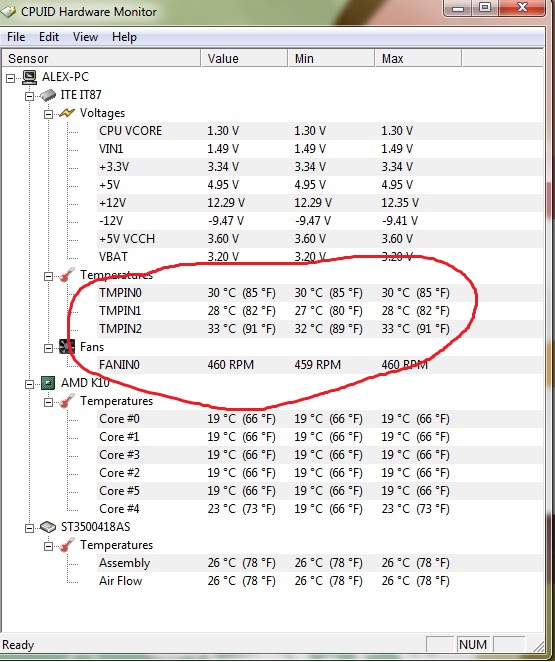
Task: Click the Max column header
Action: tap(419, 58)
